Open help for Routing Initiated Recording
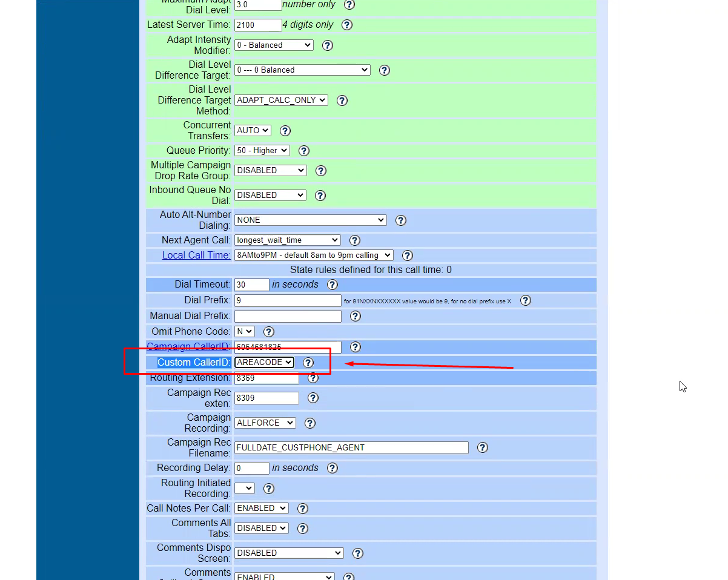Screen dimensions: 728x580 [x=269, y=489]
